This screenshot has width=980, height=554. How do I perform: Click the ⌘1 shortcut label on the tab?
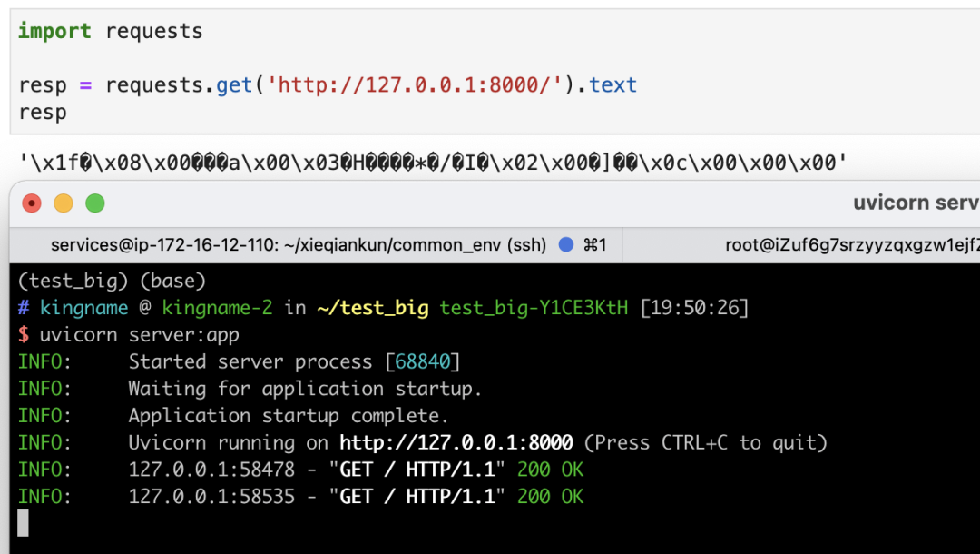pyautogui.click(x=594, y=244)
